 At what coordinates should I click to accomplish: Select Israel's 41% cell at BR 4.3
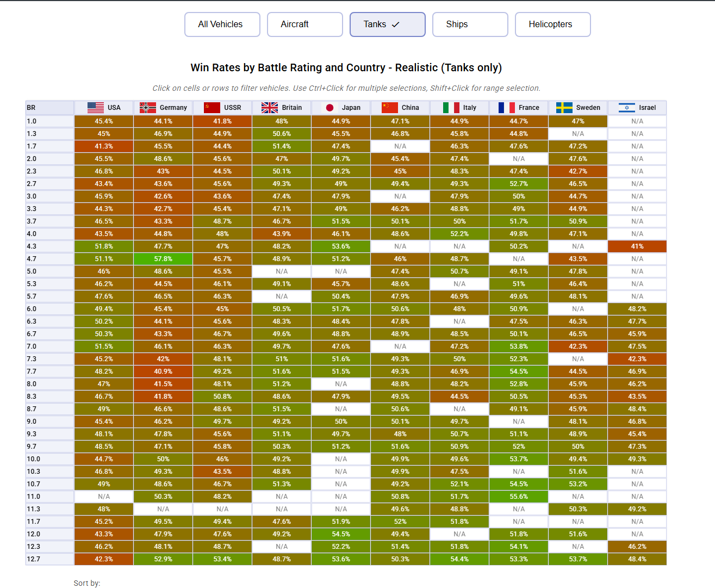tap(637, 246)
